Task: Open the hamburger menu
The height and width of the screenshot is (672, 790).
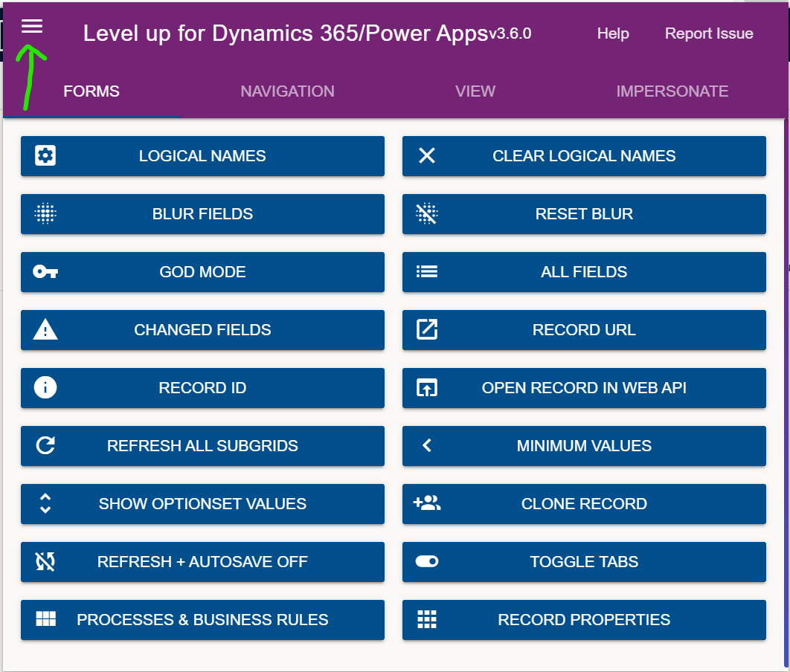Action: tap(31, 26)
